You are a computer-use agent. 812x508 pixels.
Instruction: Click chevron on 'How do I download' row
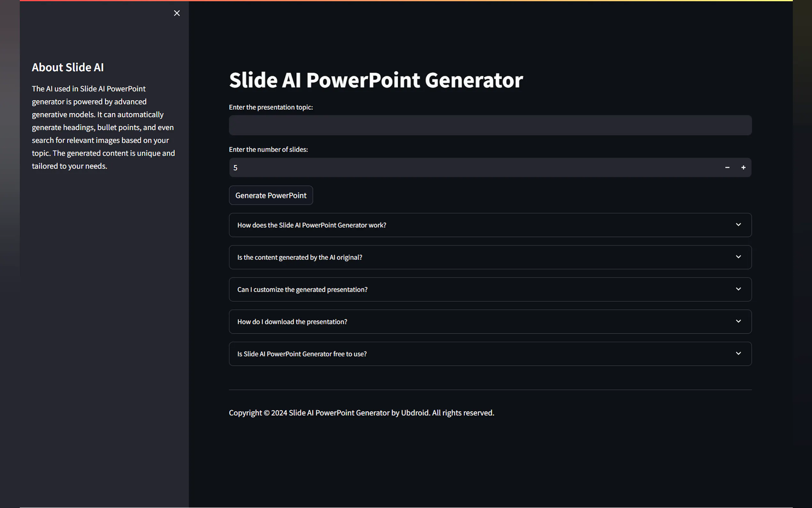(x=738, y=321)
